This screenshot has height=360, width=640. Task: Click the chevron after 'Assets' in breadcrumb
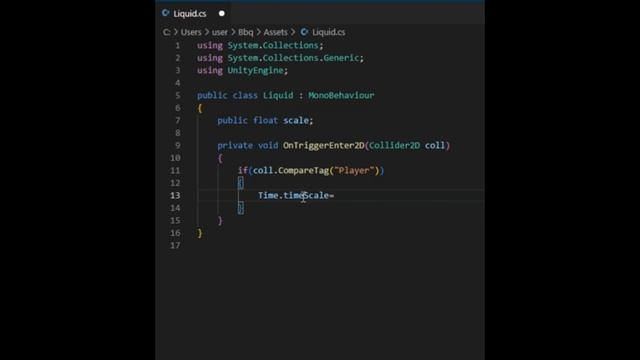pos(293,32)
